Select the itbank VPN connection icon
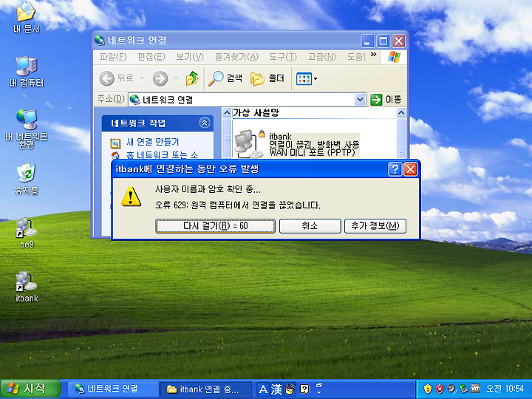This screenshot has height=399, width=532. point(250,144)
